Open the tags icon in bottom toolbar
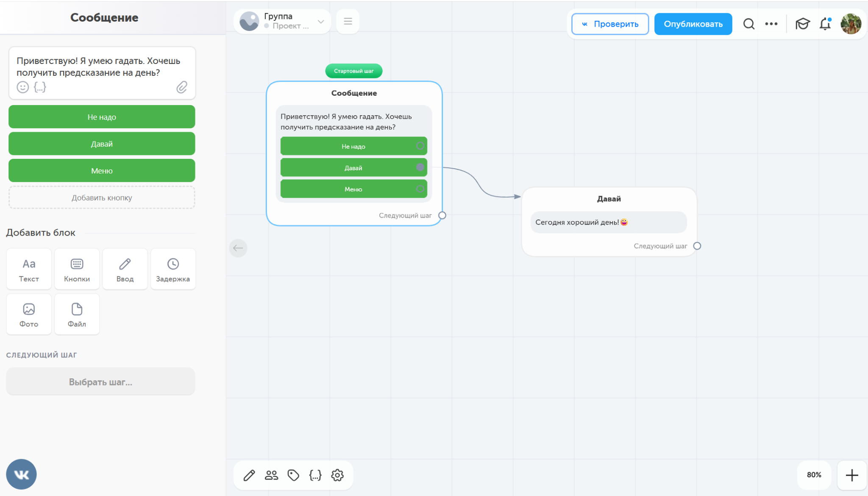The height and width of the screenshot is (496, 868). (x=293, y=475)
